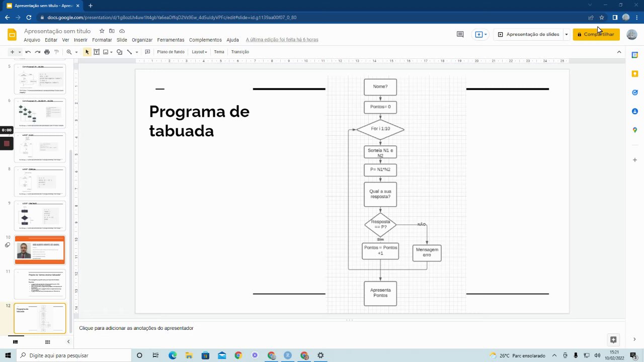Select the text box tool
644x362 pixels.
pos(97,52)
